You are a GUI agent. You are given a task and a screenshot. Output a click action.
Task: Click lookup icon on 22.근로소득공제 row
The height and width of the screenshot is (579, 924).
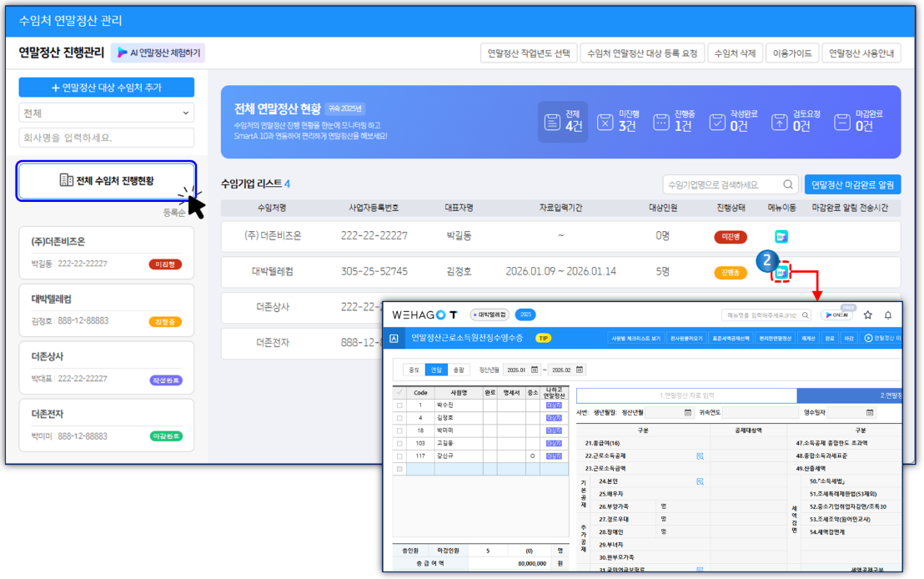tap(700, 456)
